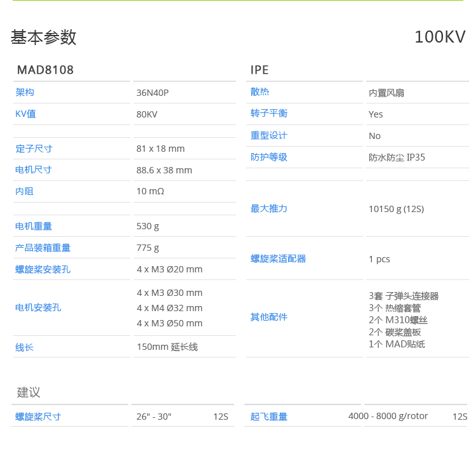Click the 内阻 parameter label
The height and width of the screenshot is (461, 476).
[25, 191]
